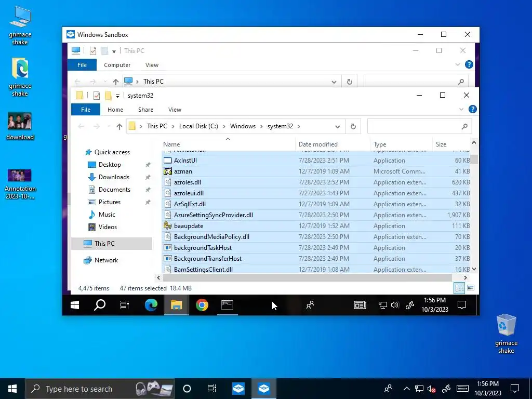Expand the ribbon in This PC window

tap(458, 64)
